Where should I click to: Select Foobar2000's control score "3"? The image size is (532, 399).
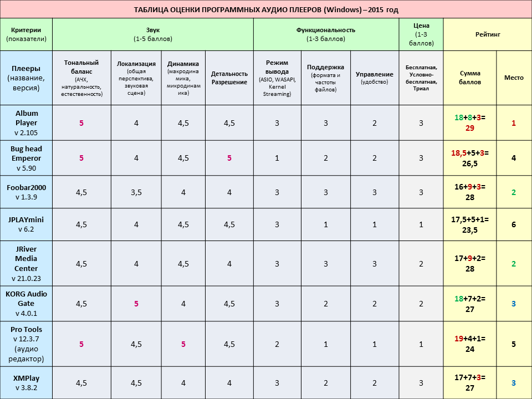tap(375, 192)
